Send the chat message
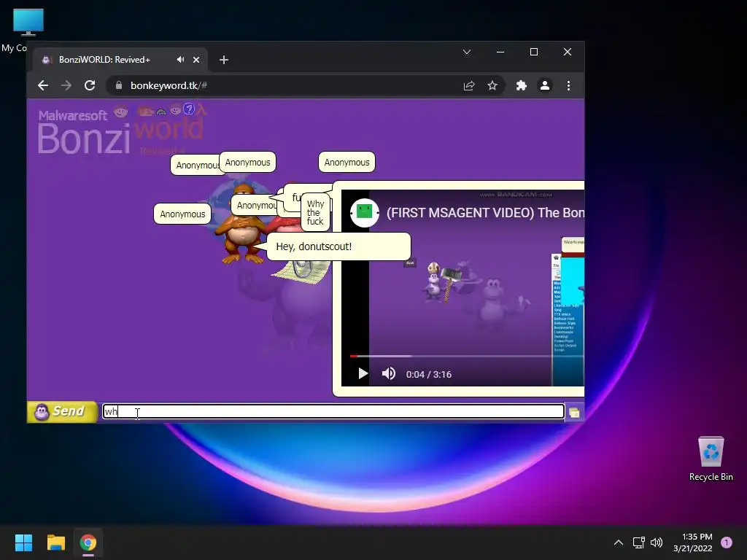Image resolution: width=747 pixels, height=560 pixels. [x=63, y=411]
